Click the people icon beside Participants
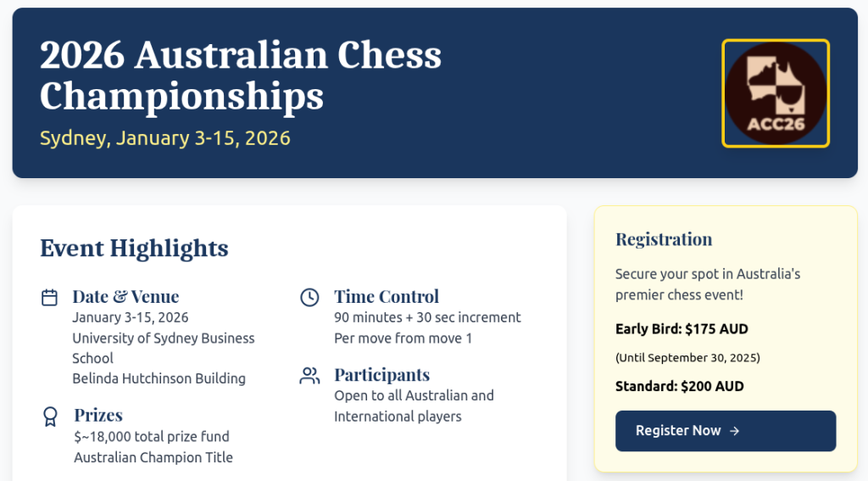Image resolution: width=868 pixels, height=481 pixels. [x=310, y=375]
